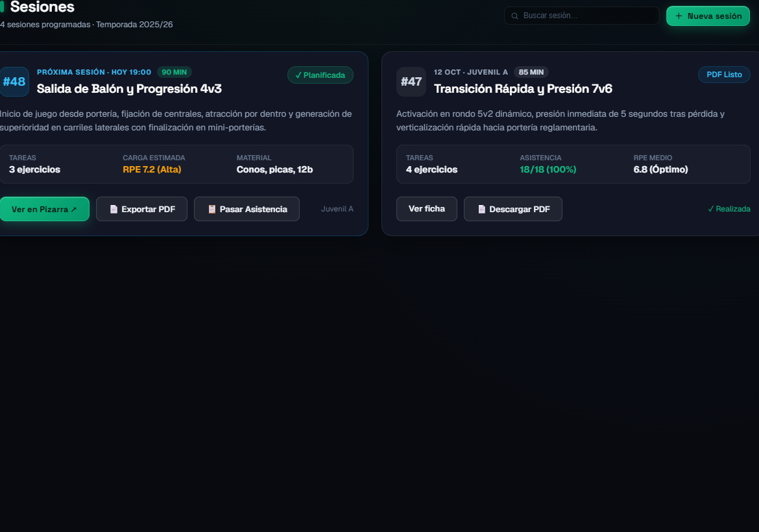Click the Ver ficha button
The height and width of the screenshot is (532, 759).
click(426, 209)
